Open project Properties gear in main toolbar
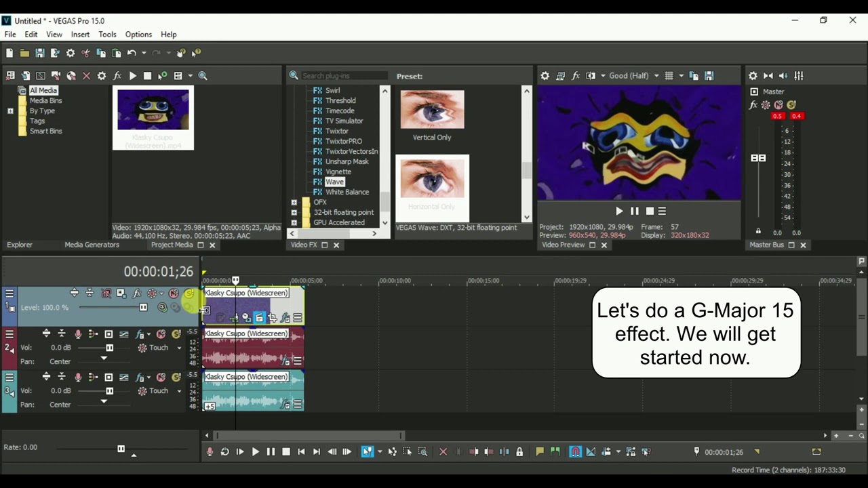 (71, 53)
